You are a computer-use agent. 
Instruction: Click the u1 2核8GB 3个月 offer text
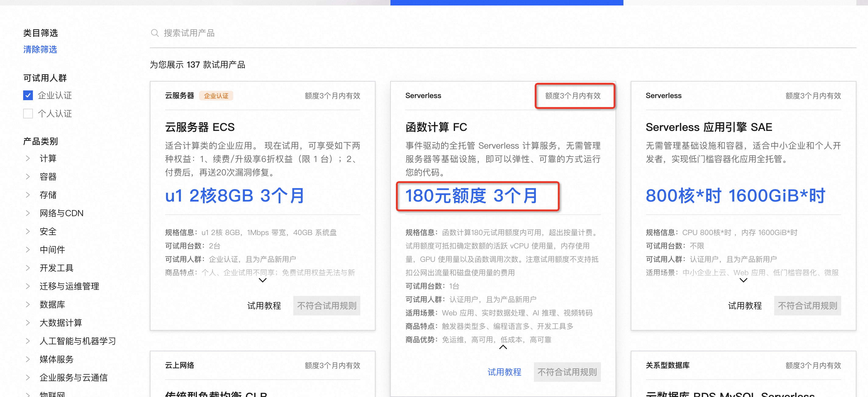coord(235,196)
